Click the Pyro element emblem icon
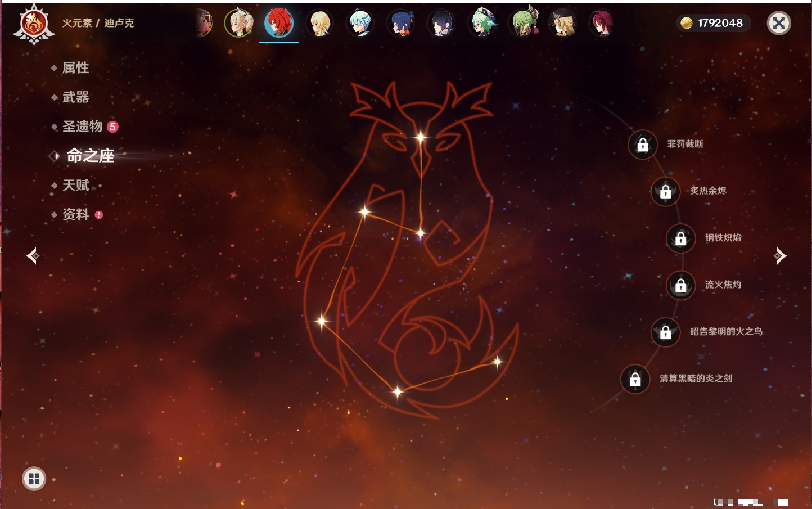Viewport: 812px width, 509px height. tap(34, 24)
